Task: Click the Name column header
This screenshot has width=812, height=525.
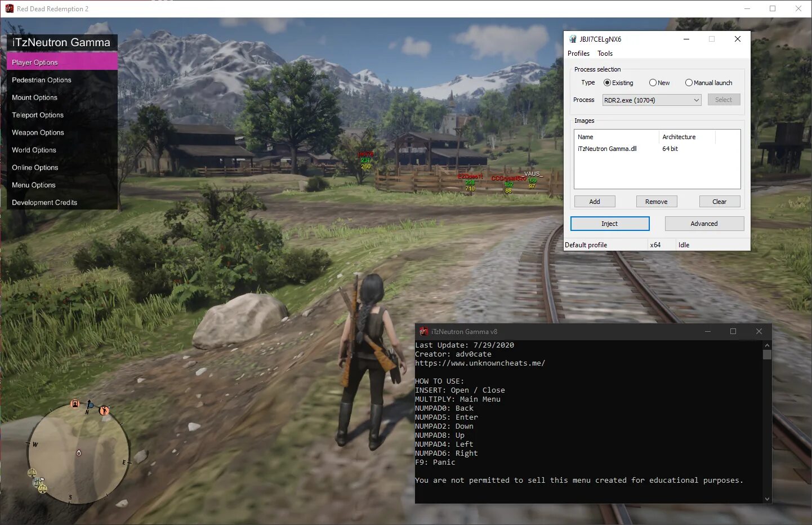Action: (617, 137)
